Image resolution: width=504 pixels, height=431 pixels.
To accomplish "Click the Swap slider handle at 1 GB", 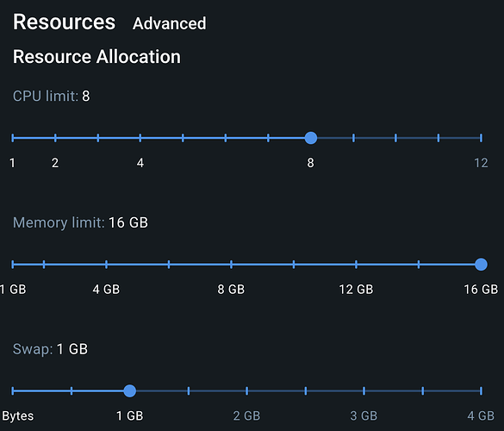I will coord(130,390).
